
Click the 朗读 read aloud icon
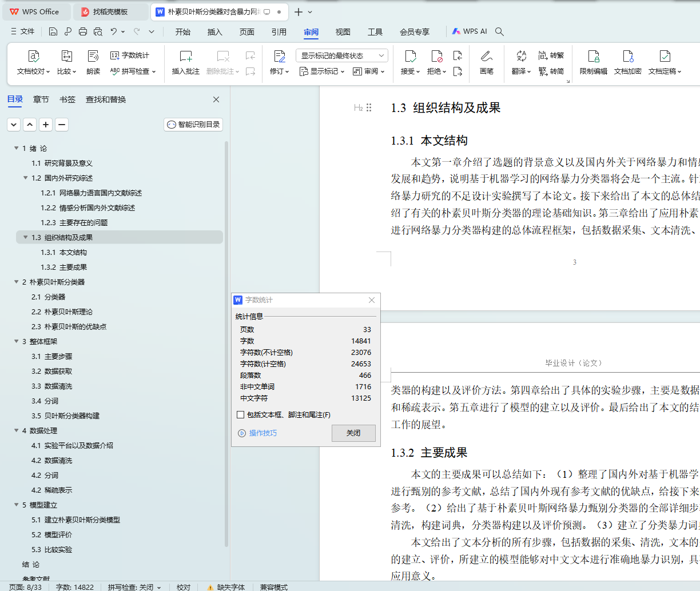click(93, 57)
